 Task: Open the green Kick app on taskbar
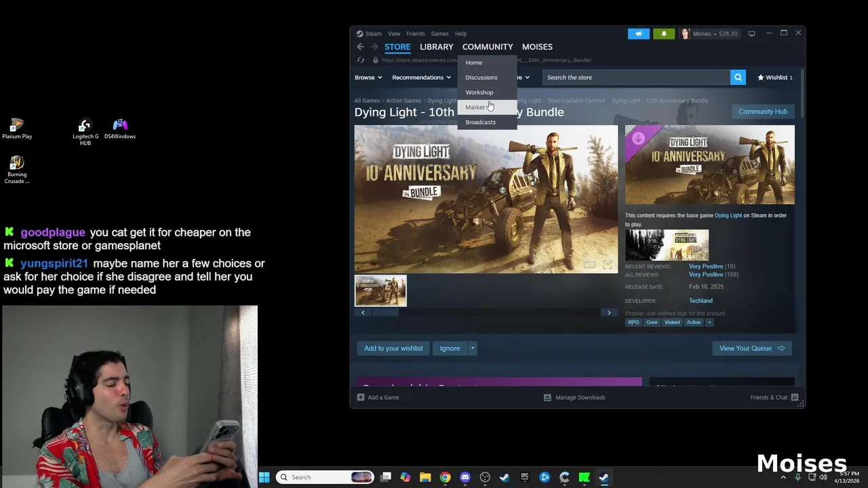click(584, 477)
